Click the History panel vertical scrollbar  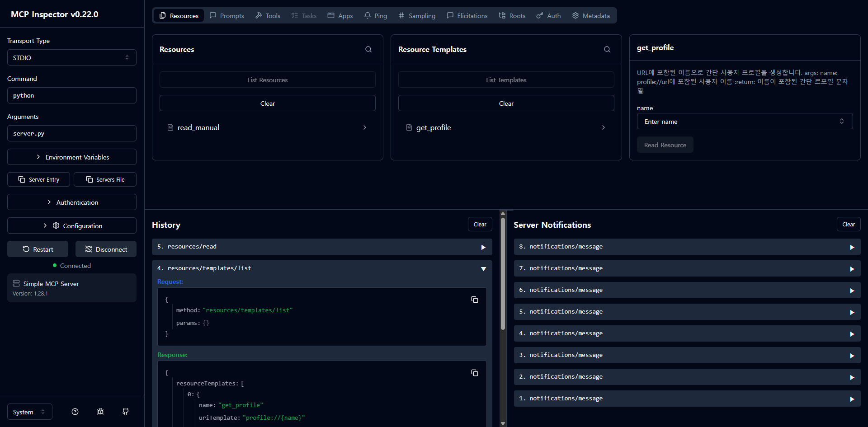(503, 274)
